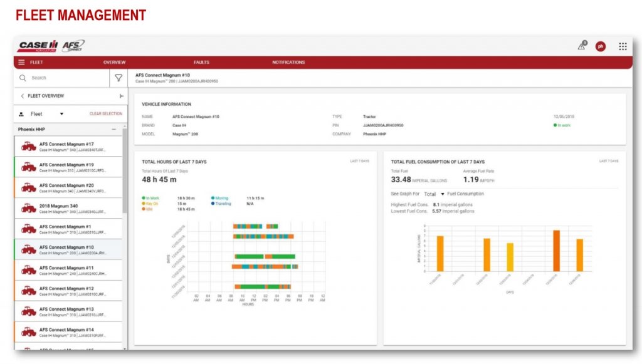642x364 pixels.
Task: Select AFS Connect Magnum #11 in the list
Action: pos(68,270)
